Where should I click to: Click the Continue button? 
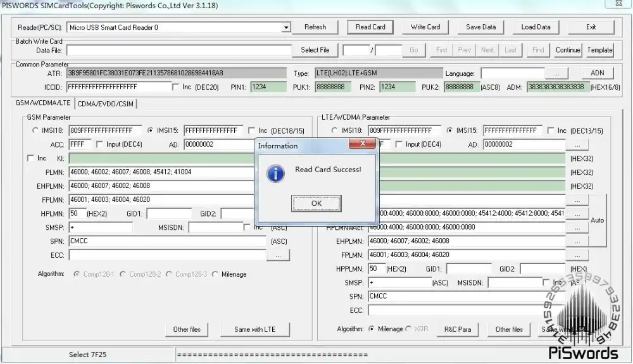tap(568, 50)
